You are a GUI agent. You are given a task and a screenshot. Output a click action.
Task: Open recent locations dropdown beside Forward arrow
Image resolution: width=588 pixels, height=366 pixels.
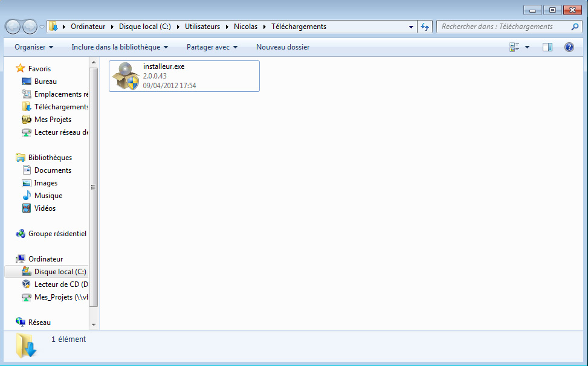point(42,27)
